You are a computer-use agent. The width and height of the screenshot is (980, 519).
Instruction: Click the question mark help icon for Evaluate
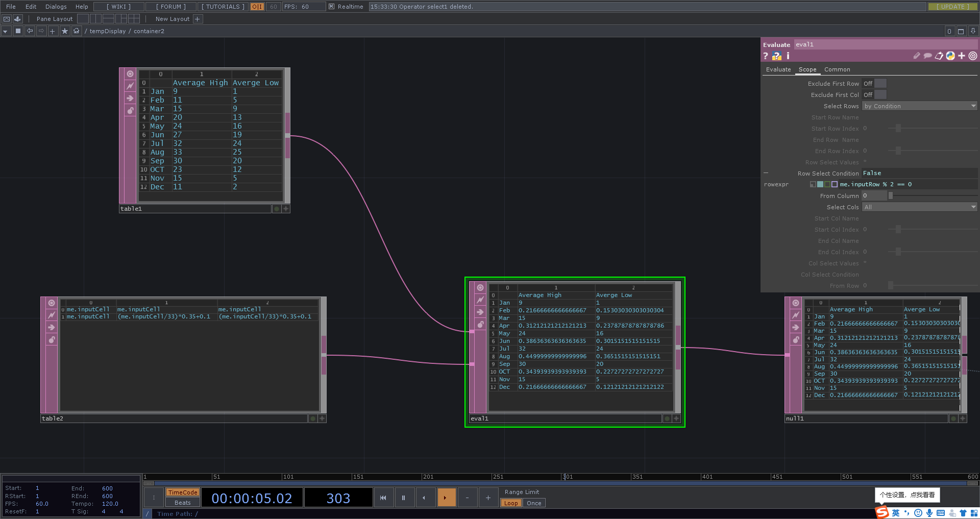766,56
